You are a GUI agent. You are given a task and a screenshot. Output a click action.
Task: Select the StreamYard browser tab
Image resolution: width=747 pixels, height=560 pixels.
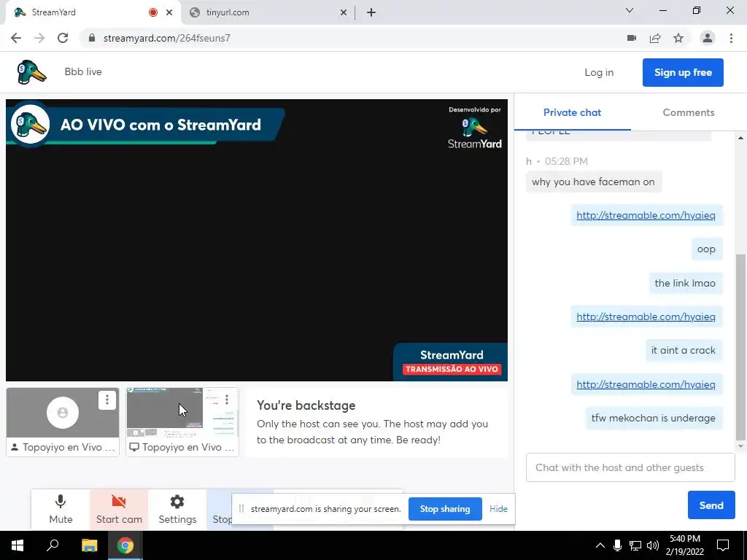(x=90, y=12)
